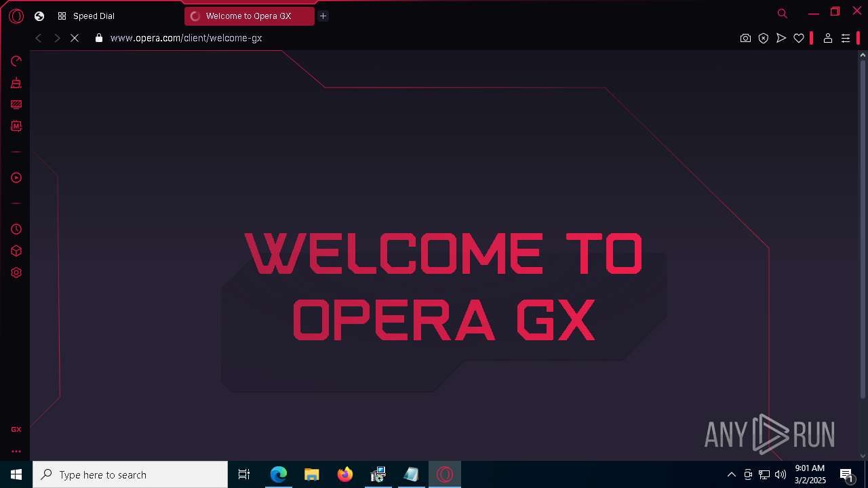The image size is (868, 488).
Task: Open GX Corner from the sidebar
Action: pos(16,429)
